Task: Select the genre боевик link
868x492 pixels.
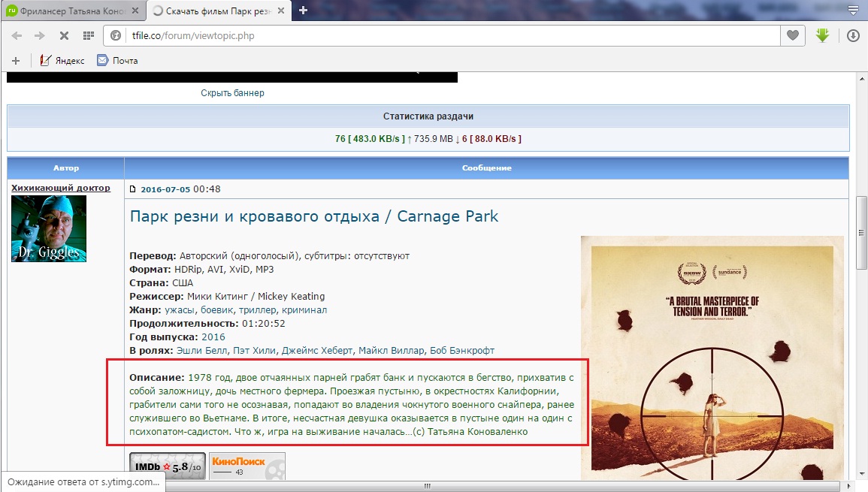Action: tap(217, 310)
